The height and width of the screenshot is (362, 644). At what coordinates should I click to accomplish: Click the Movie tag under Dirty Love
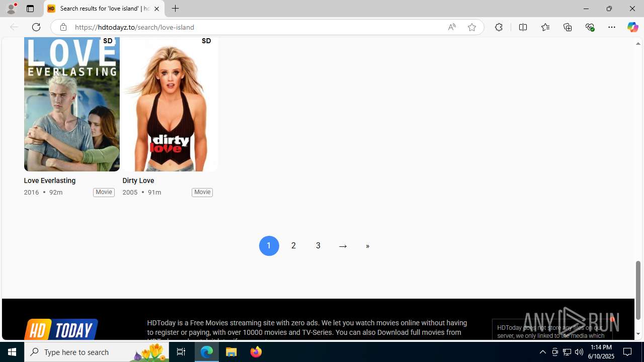(x=202, y=192)
